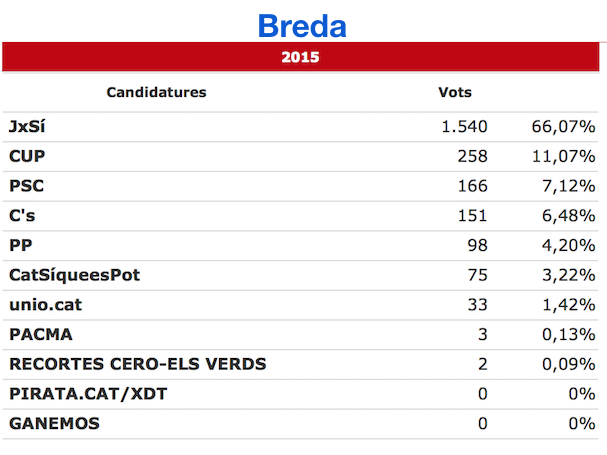Select the CUP candidature name
Screen dimensions: 607x455
tap(27, 156)
